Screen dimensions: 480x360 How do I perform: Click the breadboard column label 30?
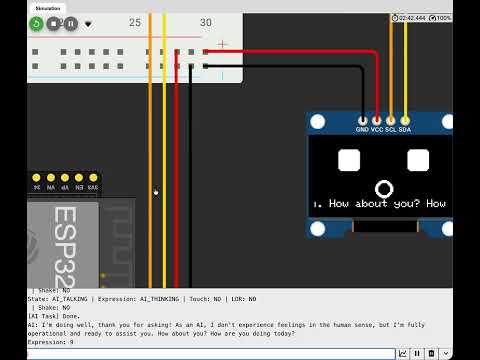206,23
